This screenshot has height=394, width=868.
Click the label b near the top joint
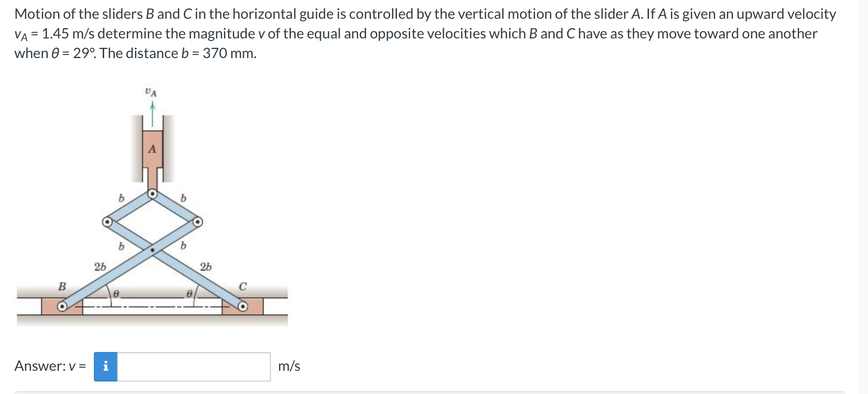[121, 198]
